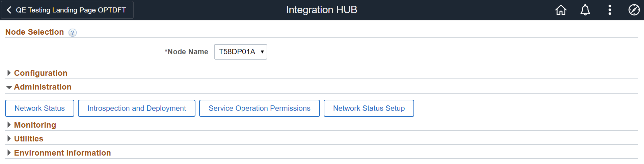The height and width of the screenshot is (164, 644).
Task: Open the Network Status tile
Action: click(x=39, y=108)
